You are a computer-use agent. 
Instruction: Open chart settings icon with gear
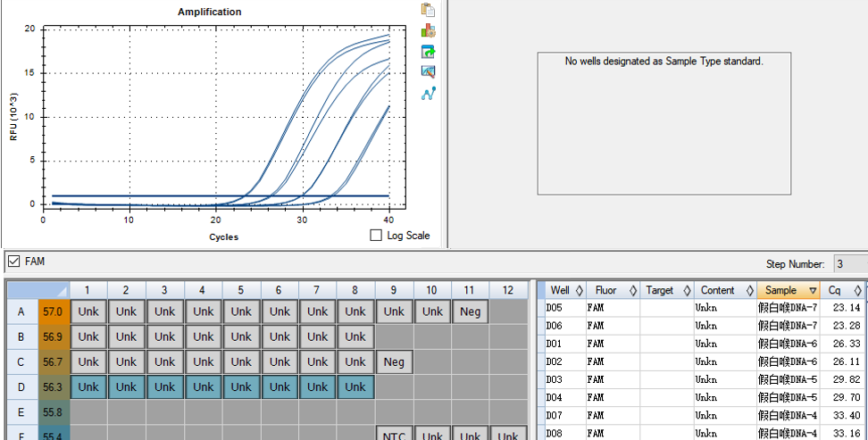pyautogui.click(x=428, y=30)
